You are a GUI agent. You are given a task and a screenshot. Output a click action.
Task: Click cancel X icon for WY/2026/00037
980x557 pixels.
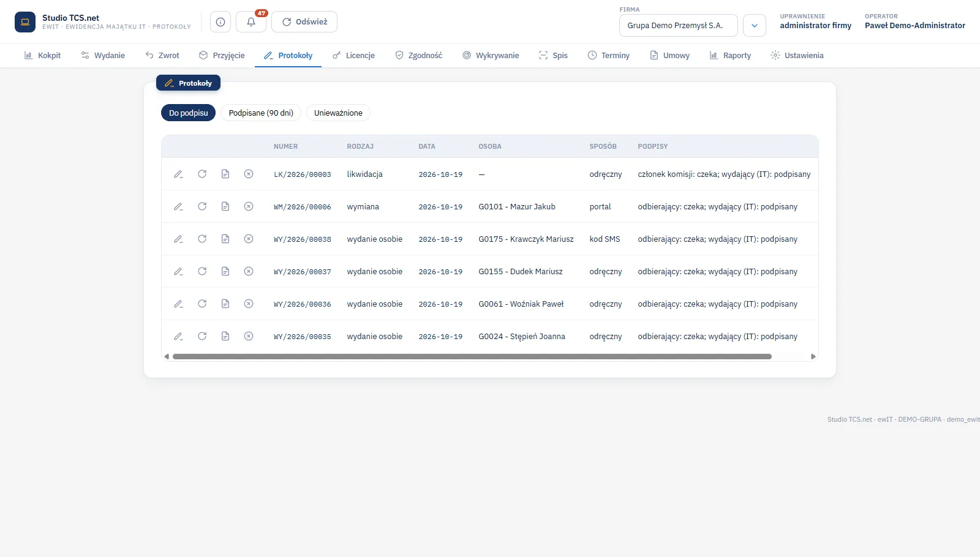point(249,271)
